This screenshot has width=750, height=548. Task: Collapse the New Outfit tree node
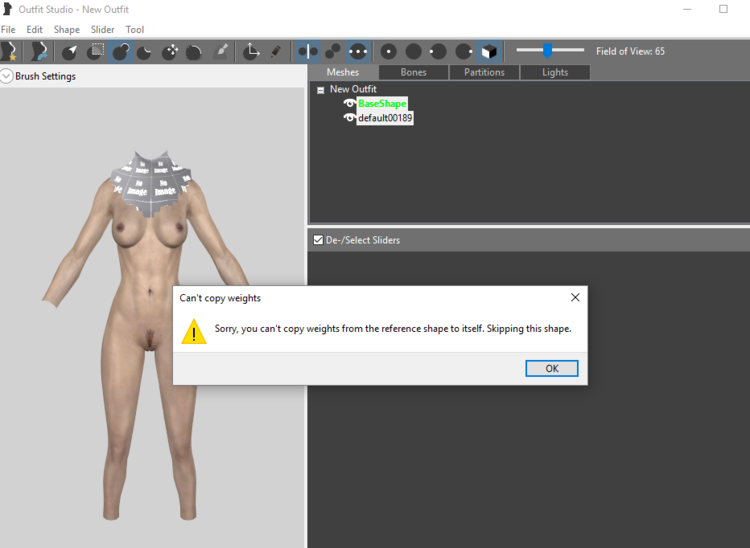pyautogui.click(x=320, y=90)
